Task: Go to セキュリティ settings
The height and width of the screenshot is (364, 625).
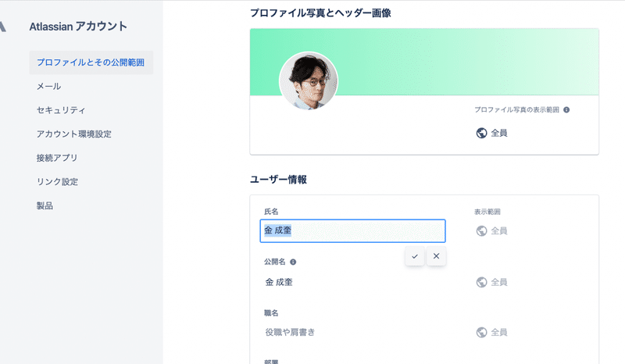Action: tap(61, 110)
